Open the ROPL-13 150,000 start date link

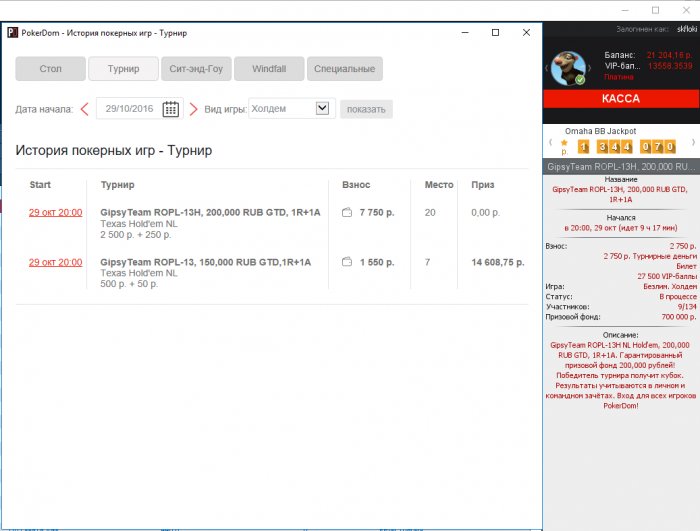tap(55, 262)
